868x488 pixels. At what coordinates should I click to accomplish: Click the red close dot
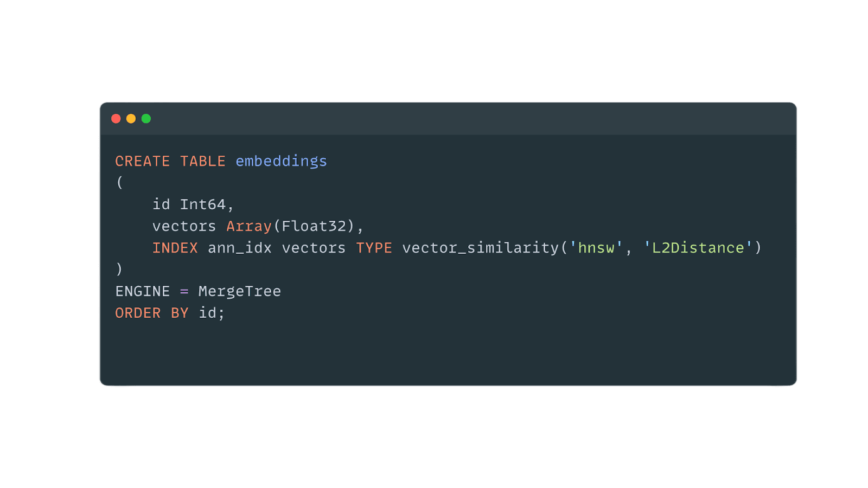point(116,119)
